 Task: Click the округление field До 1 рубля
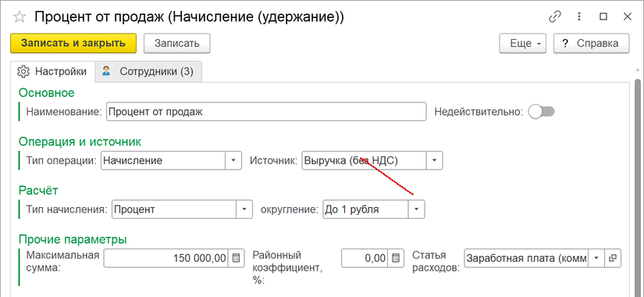(x=365, y=209)
